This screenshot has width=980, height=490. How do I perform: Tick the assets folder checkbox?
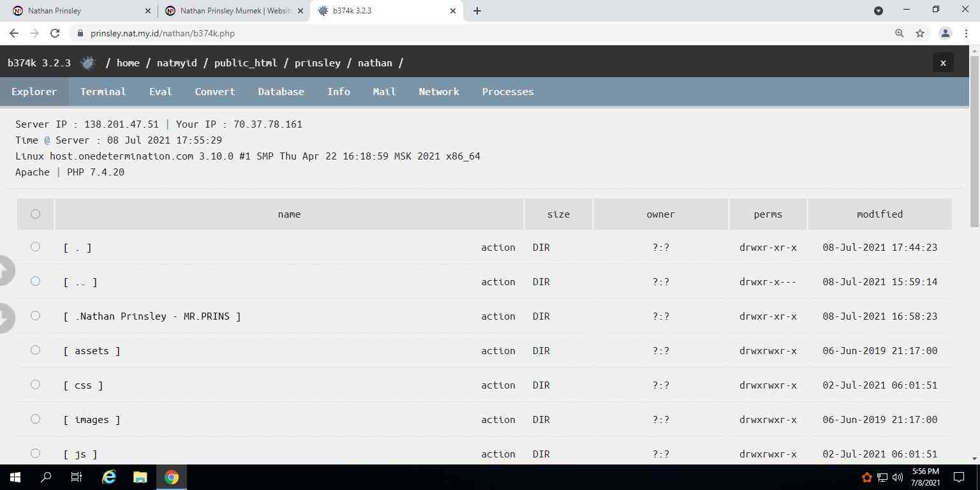coord(35,350)
